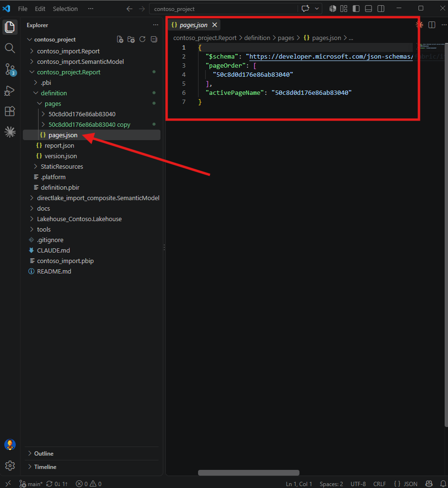The width and height of the screenshot is (448, 488).
Task: Open the Accounts avatar menu
Action: tap(10, 445)
